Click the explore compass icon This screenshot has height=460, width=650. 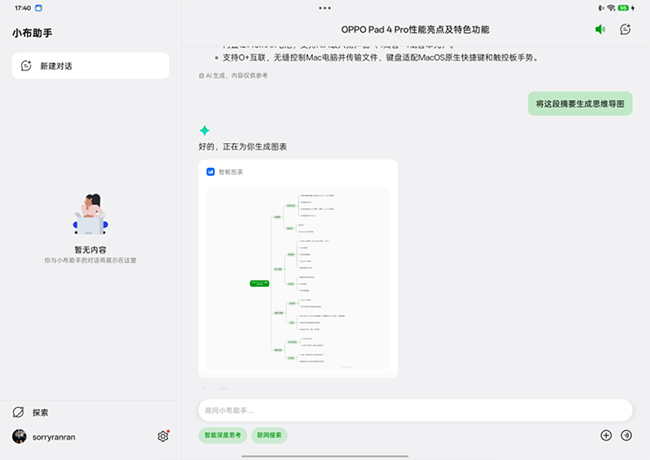tap(18, 412)
